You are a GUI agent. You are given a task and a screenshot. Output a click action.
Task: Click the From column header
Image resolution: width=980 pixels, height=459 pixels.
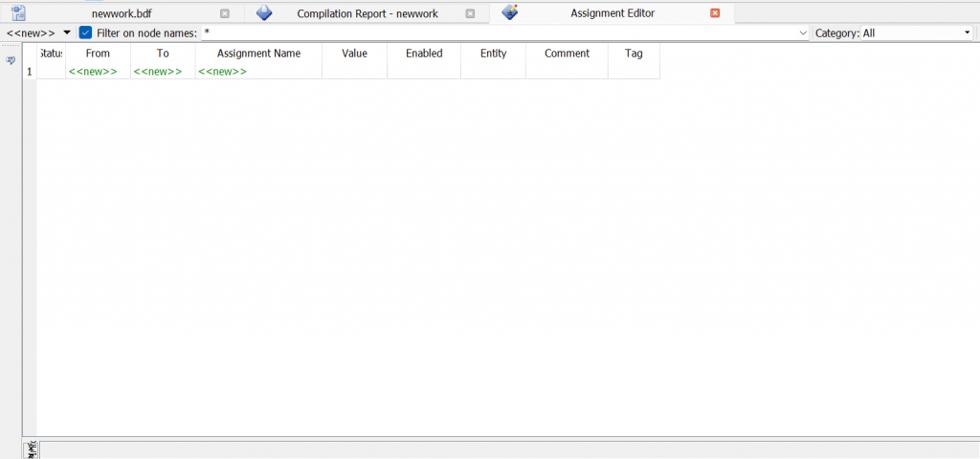(98, 54)
